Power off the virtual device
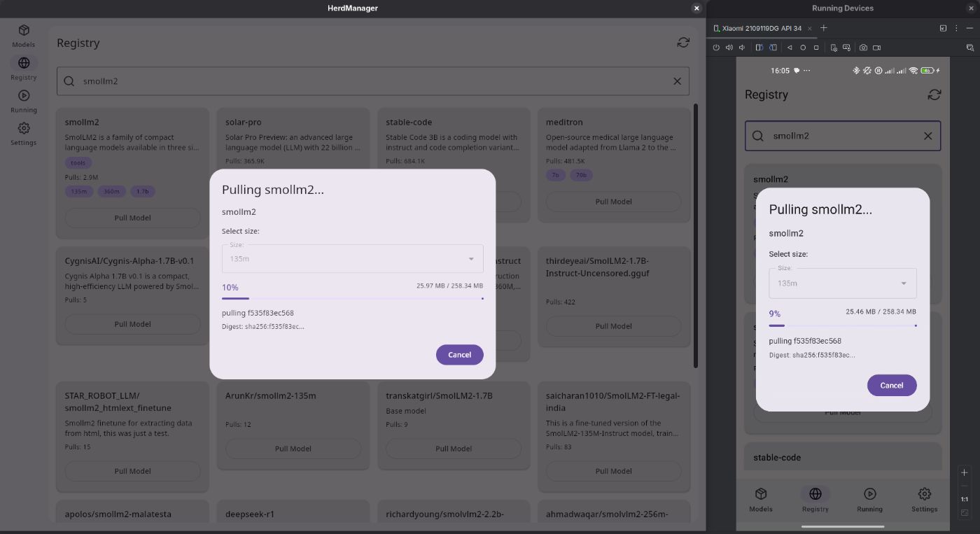 (x=716, y=47)
